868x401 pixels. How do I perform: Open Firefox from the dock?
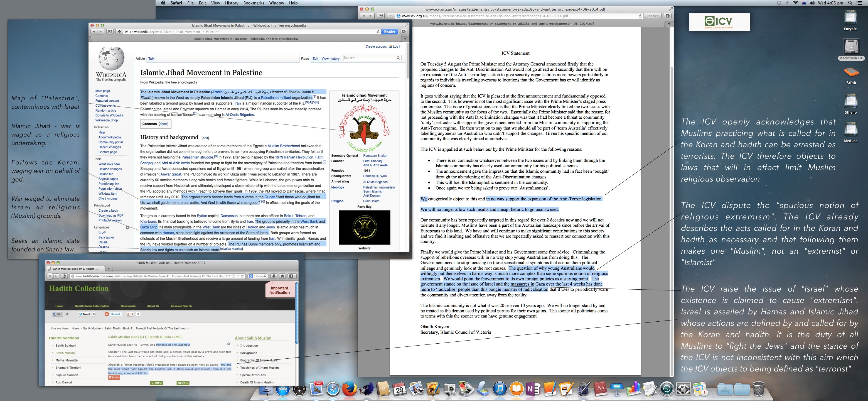coord(350,389)
